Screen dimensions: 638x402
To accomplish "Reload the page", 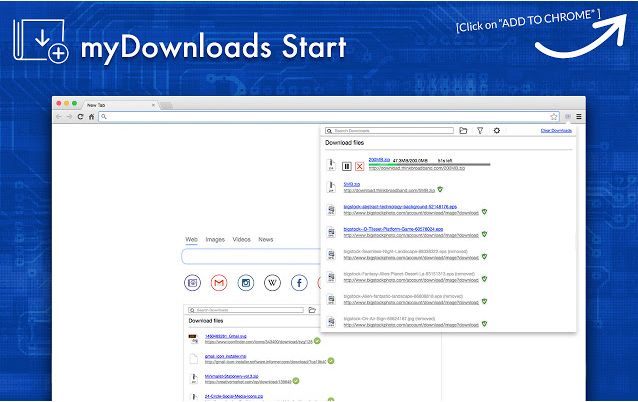I will 80,117.
